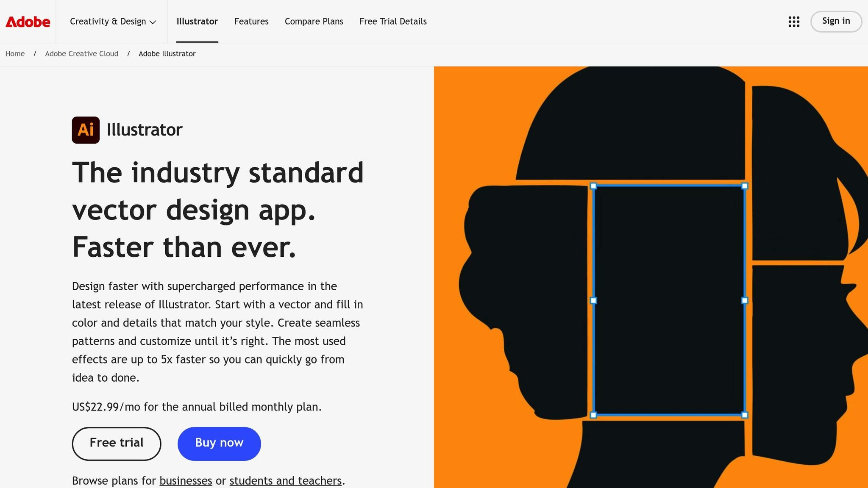The image size is (868, 488).
Task: Click the corner selection handle on the artboard graphic
Action: tap(745, 186)
